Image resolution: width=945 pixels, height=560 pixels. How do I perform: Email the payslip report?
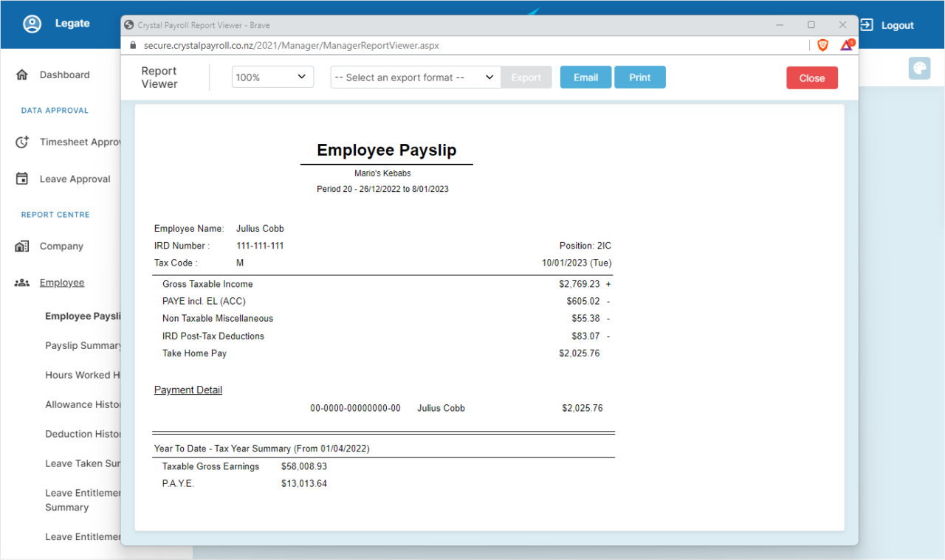(585, 76)
